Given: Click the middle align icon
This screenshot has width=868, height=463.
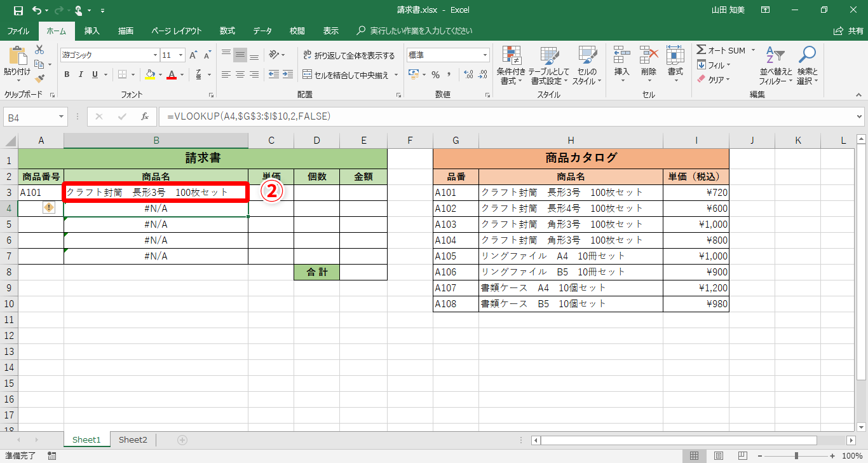Looking at the screenshot, I should point(240,55).
